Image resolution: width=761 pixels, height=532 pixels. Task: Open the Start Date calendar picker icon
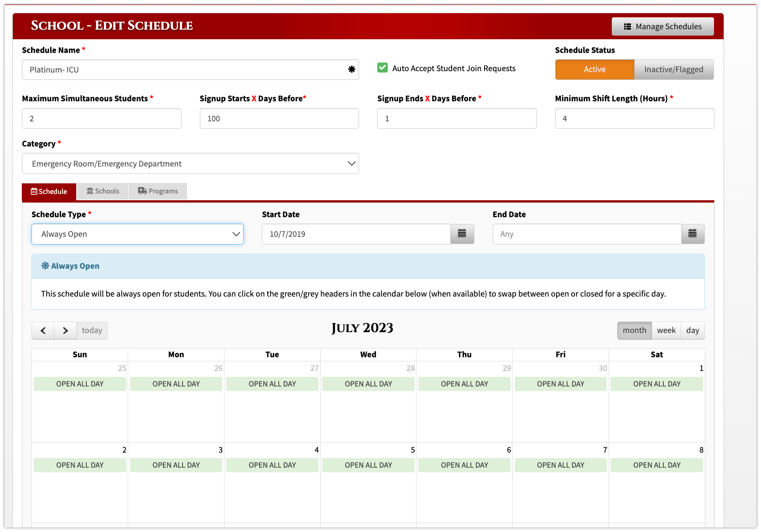click(x=462, y=234)
